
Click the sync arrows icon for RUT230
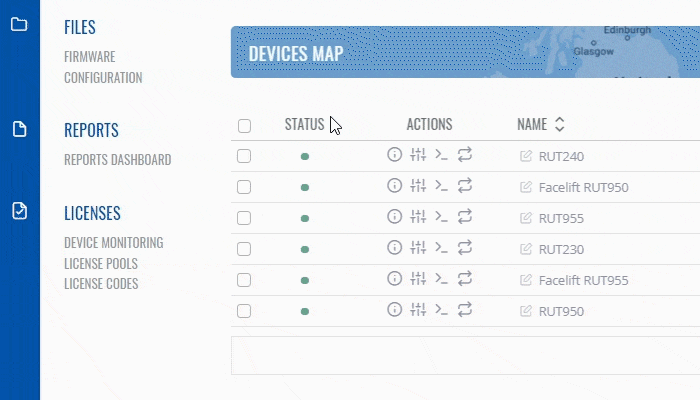coord(465,249)
